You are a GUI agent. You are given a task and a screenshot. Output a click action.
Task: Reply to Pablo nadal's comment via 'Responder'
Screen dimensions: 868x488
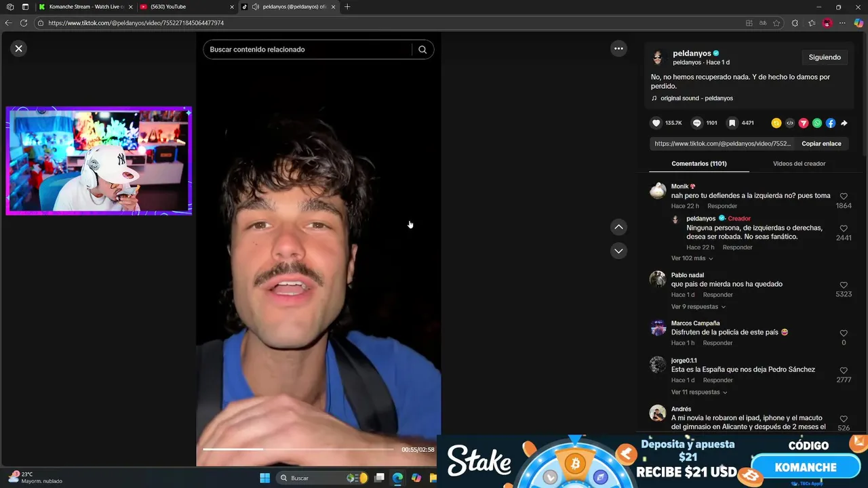click(x=718, y=295)
